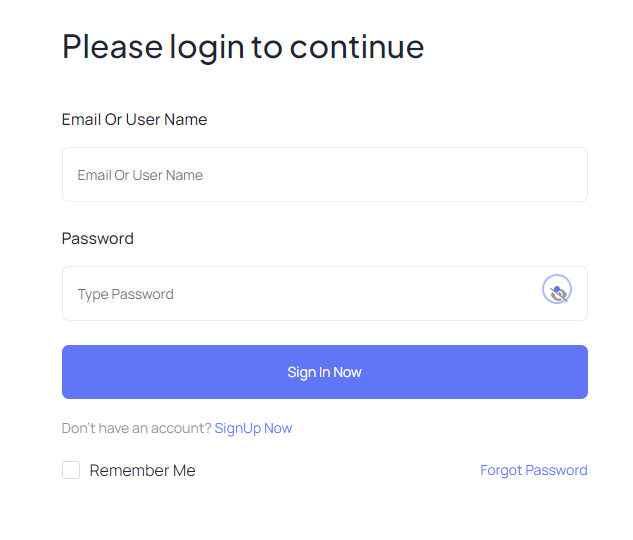Show the hidden password characters

[x=557, y=289]
